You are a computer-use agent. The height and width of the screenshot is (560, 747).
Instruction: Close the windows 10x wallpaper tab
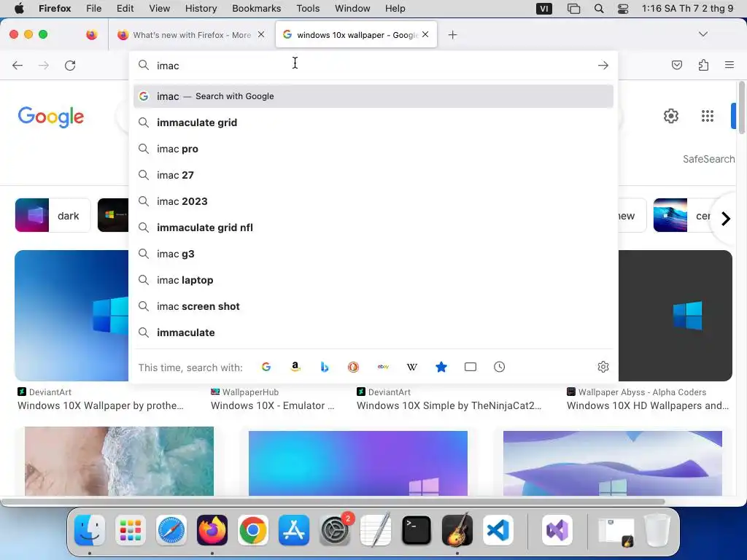click(425, 34)
